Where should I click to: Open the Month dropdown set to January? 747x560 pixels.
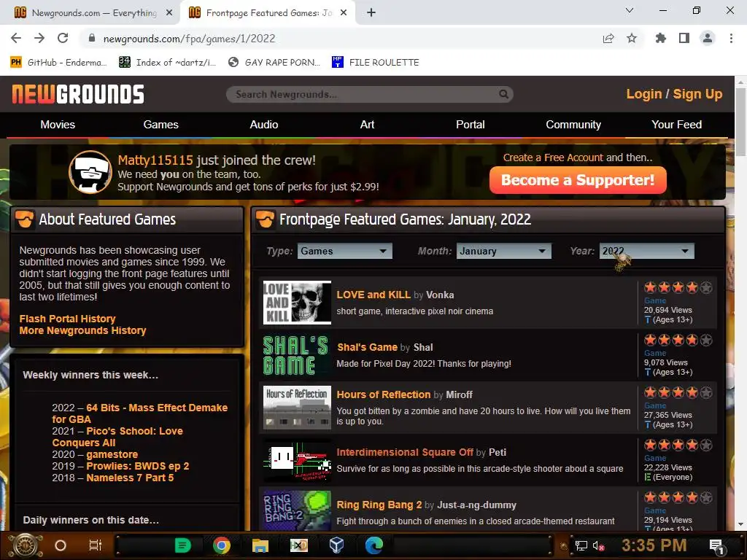[504, 251]
